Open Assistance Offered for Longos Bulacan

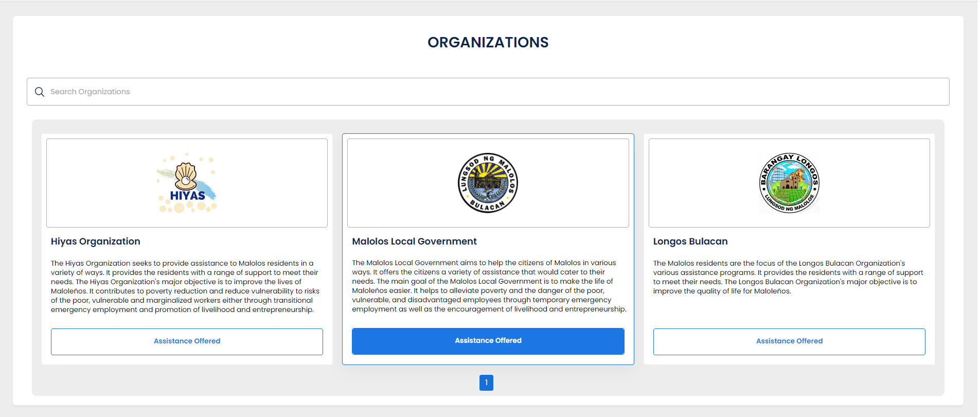pos(789,341)
